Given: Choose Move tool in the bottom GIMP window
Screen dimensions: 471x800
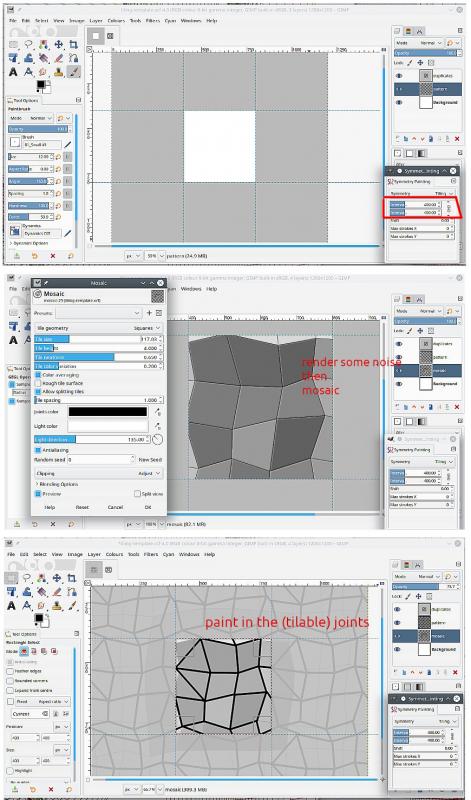Looking at the screenshot, I should click(x=58, y=578).
